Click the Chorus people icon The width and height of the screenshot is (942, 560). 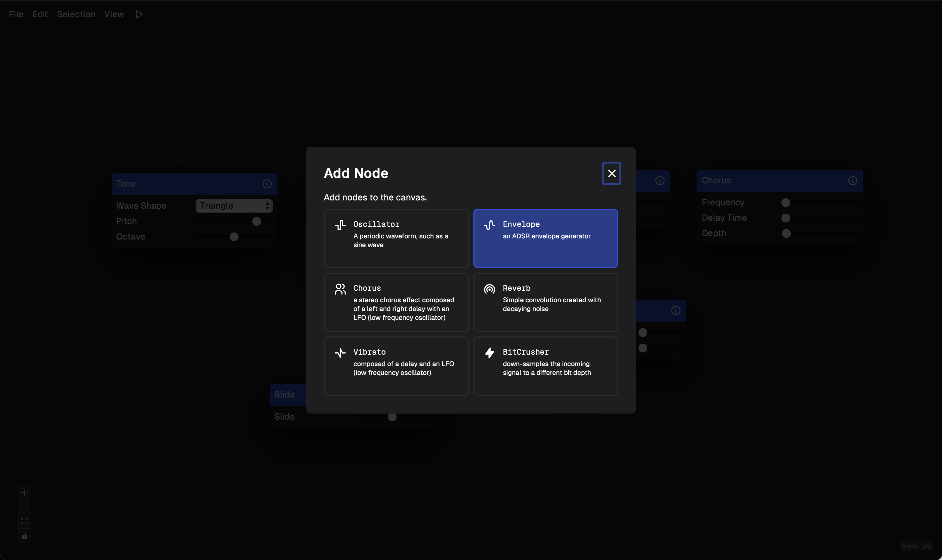click(x=340, y=289)
